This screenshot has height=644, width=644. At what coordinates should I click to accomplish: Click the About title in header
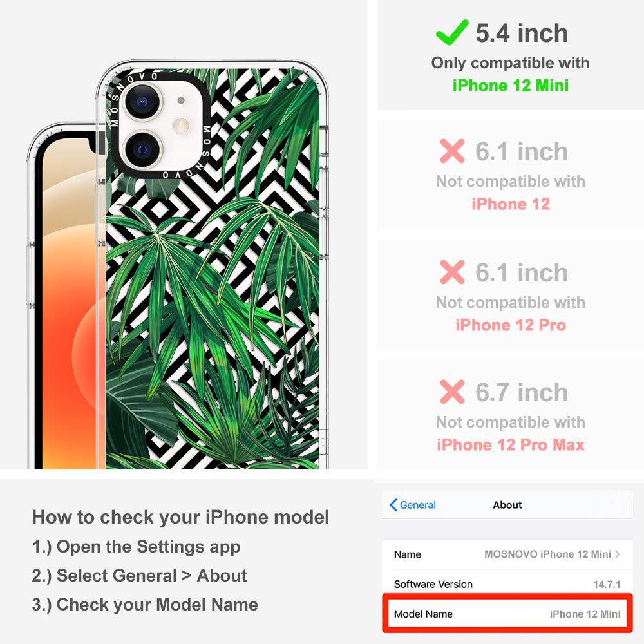[x=507, y=505]
